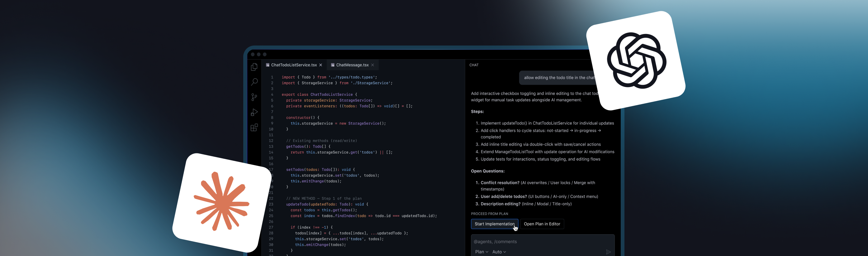The image size is (868, 256).
Task: Click the 'Conflict resolution?' question
Action: (500, 183)
